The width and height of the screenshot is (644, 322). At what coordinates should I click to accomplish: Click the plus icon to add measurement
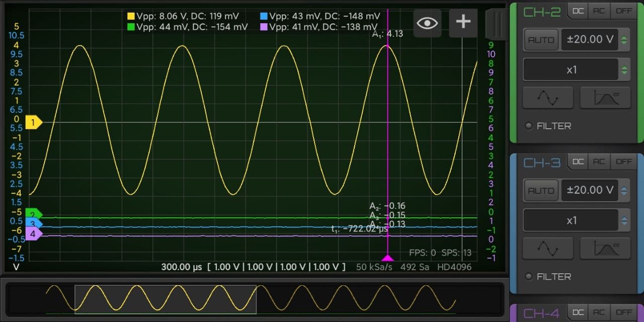[x=463, y=23]
